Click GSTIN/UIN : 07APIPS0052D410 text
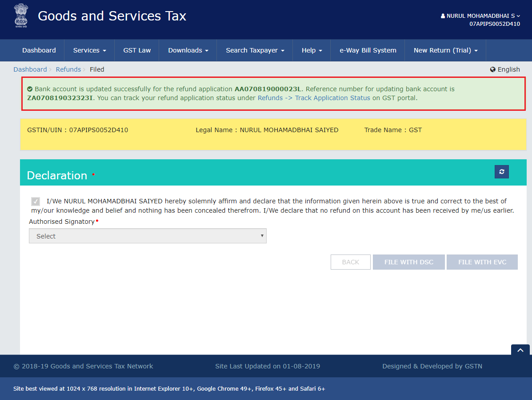Viewport: 532px width, 400px height. pos(78,130)
